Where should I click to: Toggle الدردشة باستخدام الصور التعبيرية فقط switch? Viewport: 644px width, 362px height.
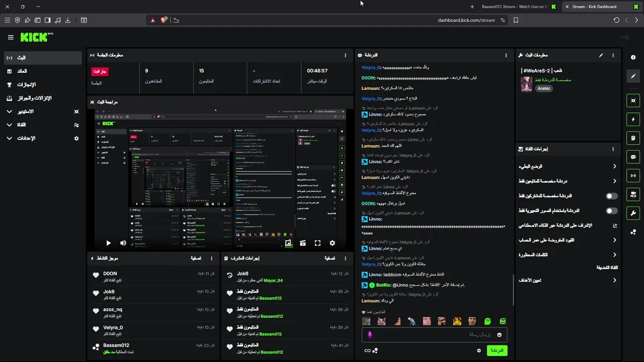611,211
